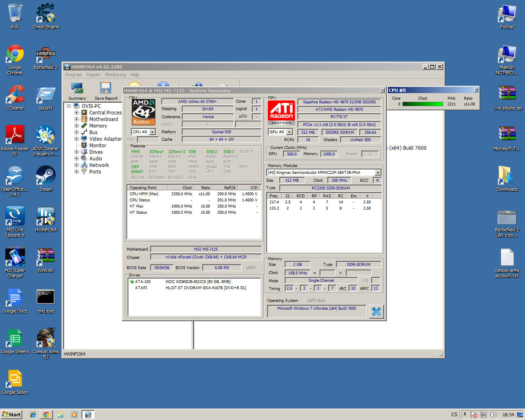Screen dimensions: 525x420
Task: Select the Audio speaker icon in the tree
Action: click(84, 158)
